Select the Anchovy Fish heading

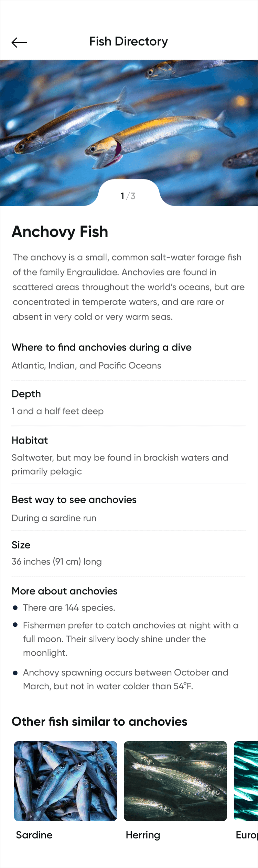pos(60,232)
